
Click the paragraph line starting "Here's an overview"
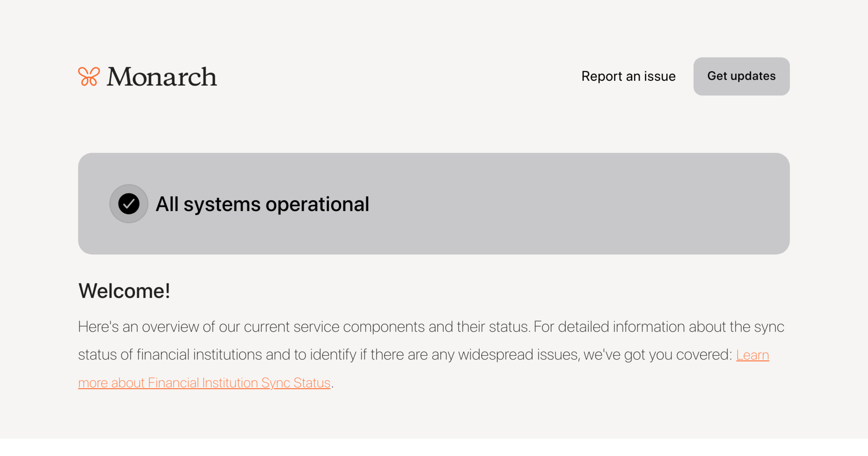click(431, 327)
